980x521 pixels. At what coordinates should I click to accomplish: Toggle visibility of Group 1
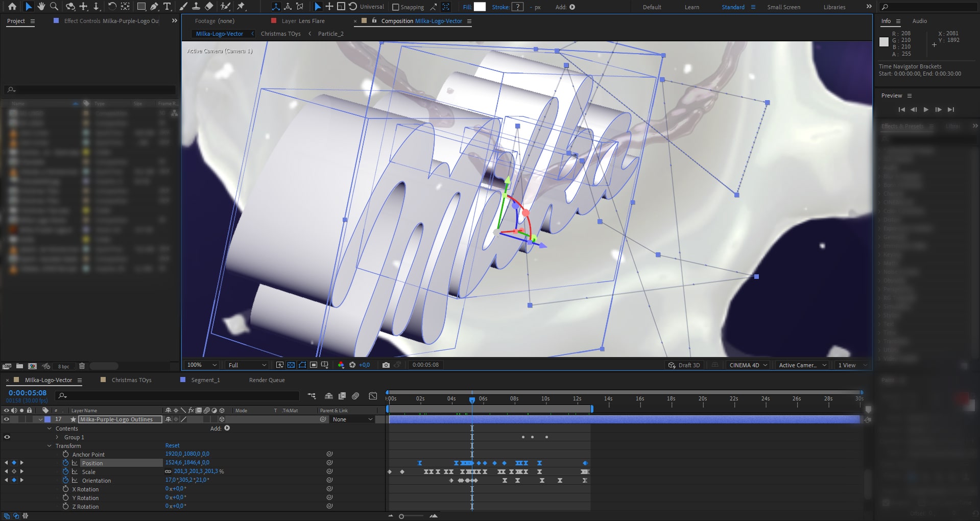pyautogui.click(x=7, y=437)
